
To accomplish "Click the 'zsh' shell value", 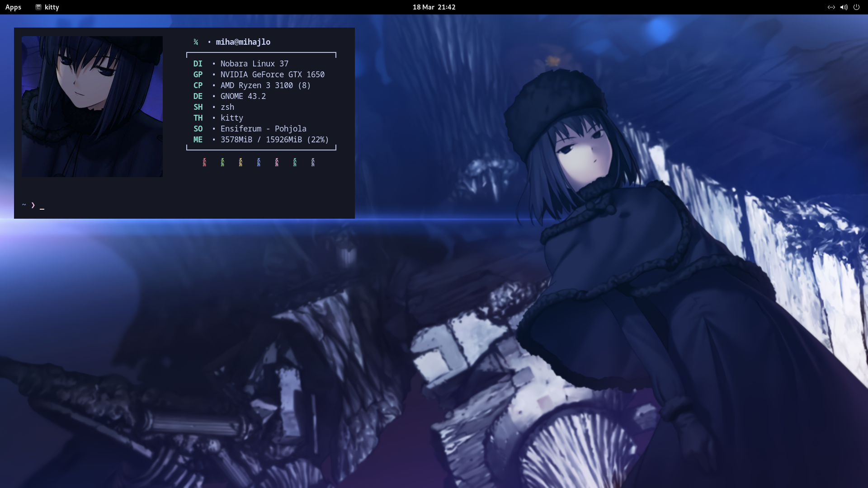I will tap(227, 107).
